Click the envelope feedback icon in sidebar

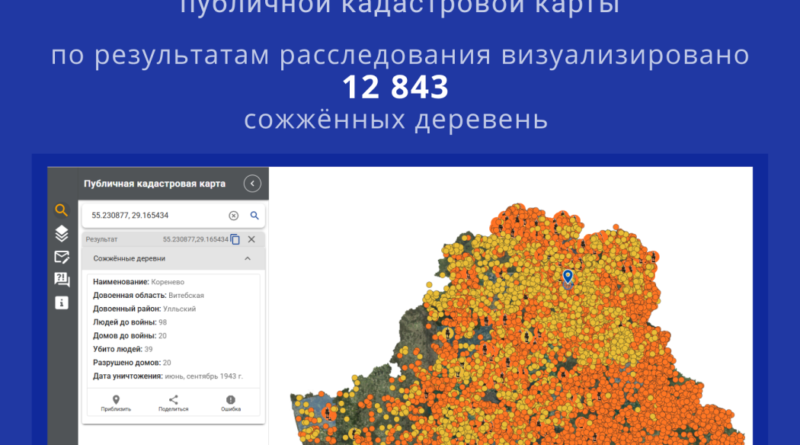[x=61, y=257]
